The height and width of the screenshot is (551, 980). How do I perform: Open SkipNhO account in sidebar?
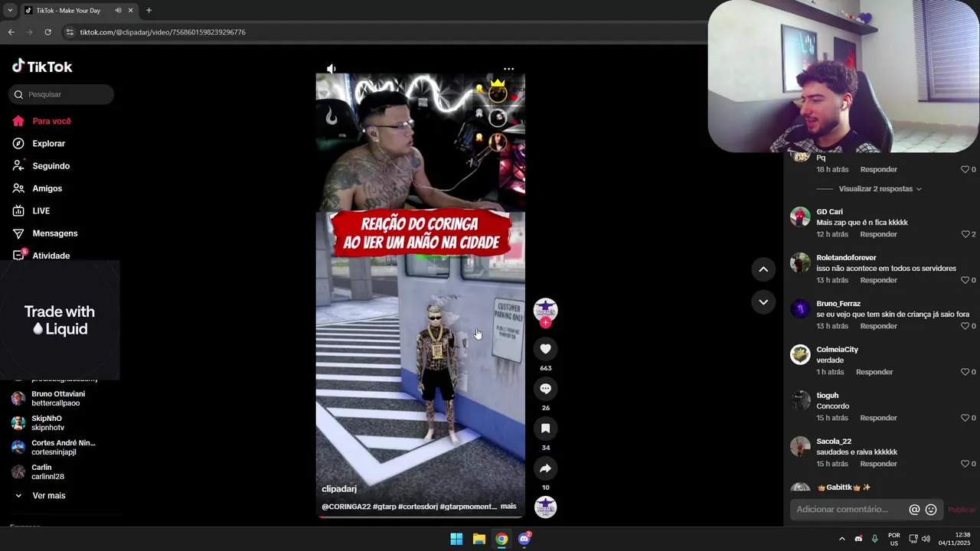pos(47,423)
